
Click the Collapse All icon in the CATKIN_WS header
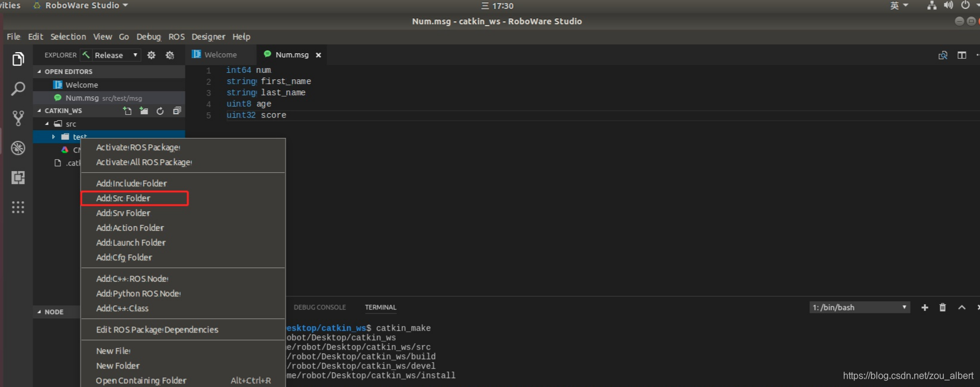pos(177,111)
